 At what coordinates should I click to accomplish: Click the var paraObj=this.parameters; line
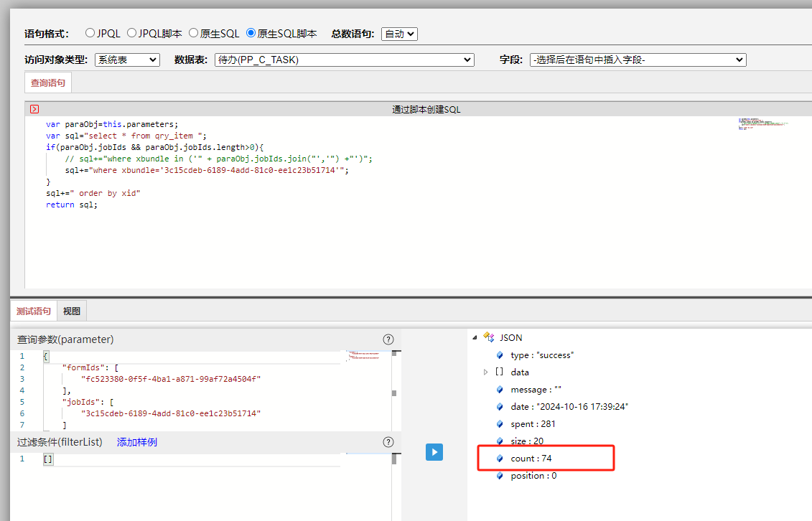pyautogui.click(x=112, y=125)
